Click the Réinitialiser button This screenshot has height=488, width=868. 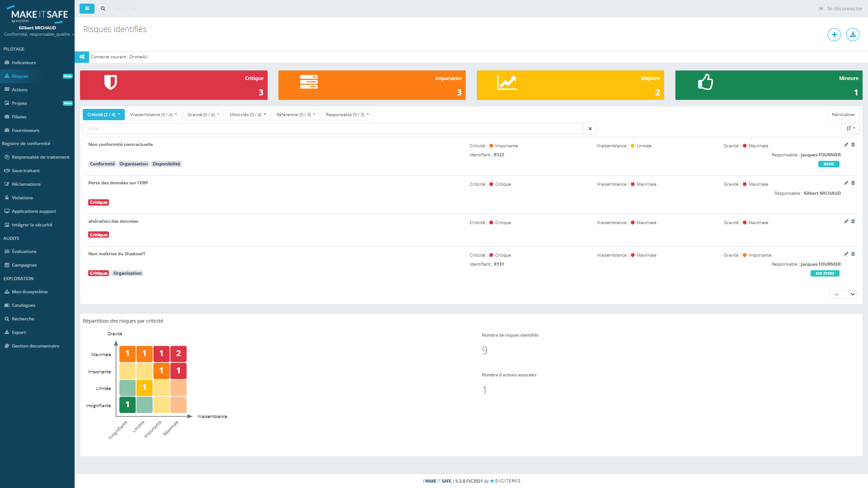click(843, 114)
